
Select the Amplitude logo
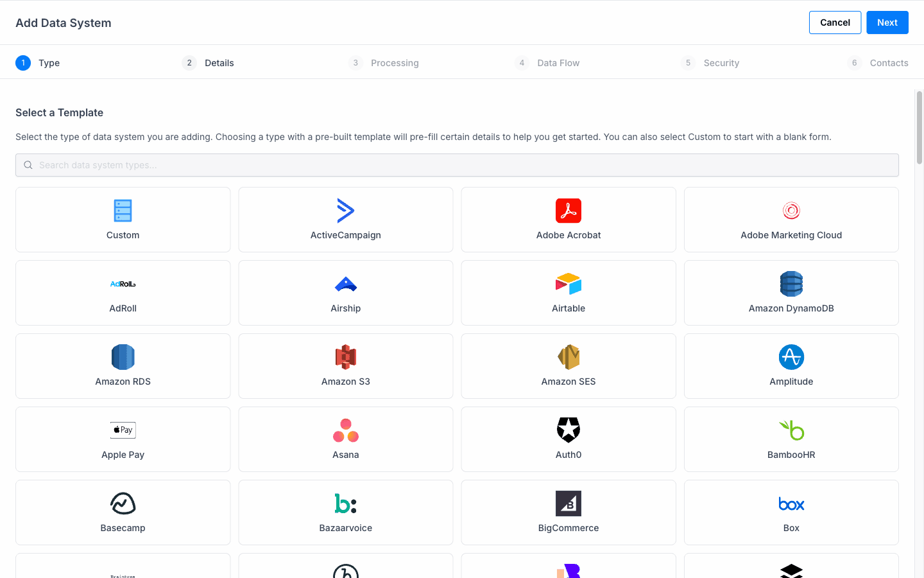[x=791, y=357]
